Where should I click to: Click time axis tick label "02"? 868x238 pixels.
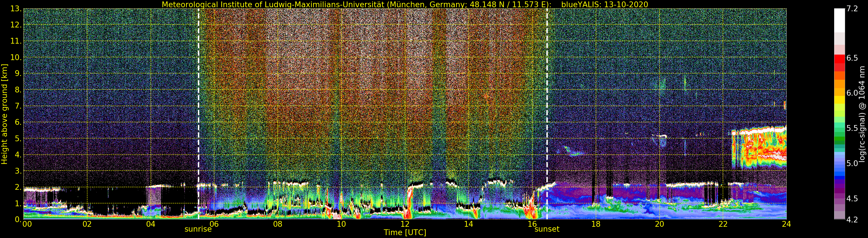pos(87,224)
